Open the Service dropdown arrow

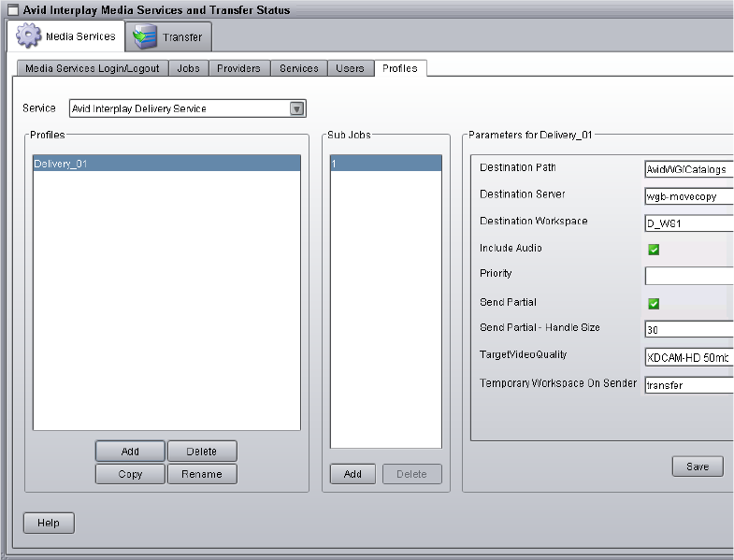point(296,109)
